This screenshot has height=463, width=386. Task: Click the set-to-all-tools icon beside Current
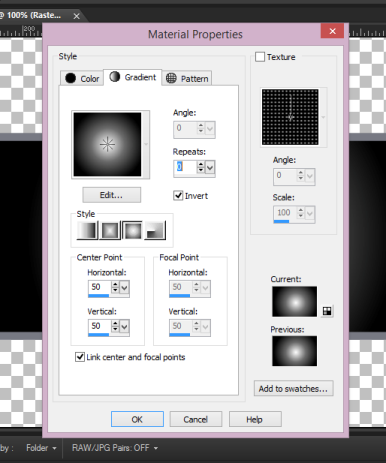327,311
